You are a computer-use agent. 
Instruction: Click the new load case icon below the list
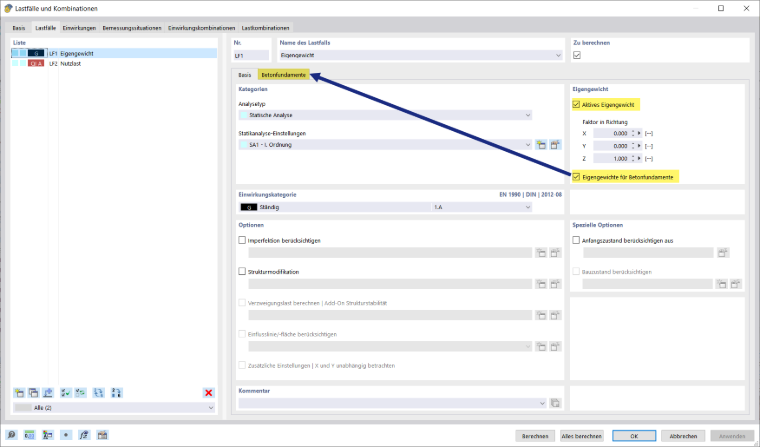point(19,393)
